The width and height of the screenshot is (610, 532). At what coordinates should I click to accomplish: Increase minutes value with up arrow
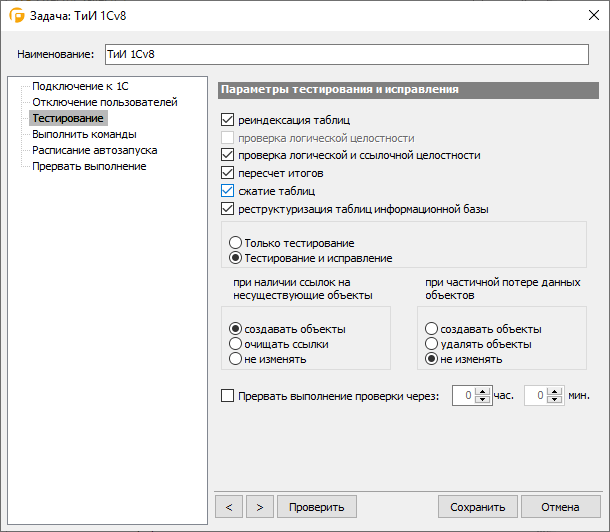pyautogui.click(x=554, y=392)
